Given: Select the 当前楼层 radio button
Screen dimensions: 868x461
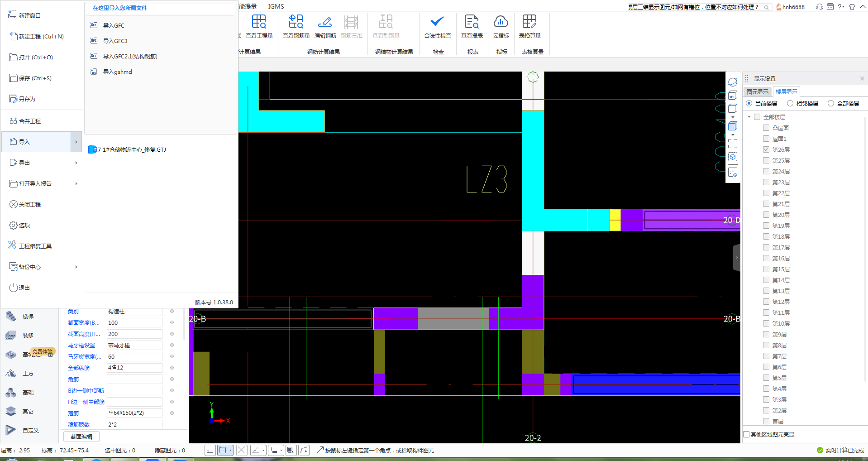Looking at the screenshot, I should pyautogui.click(x=749, y=103).
